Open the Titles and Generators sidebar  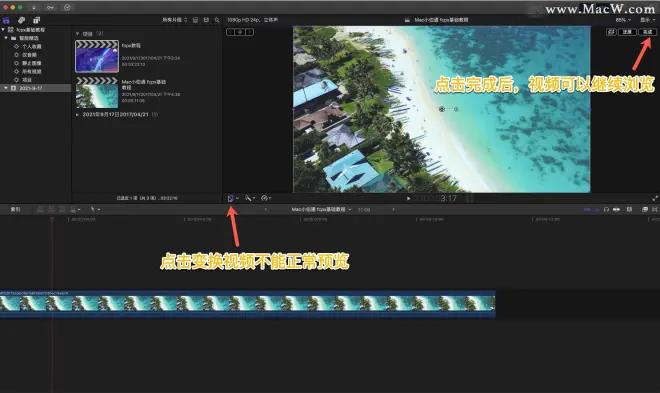pos(37,20)
